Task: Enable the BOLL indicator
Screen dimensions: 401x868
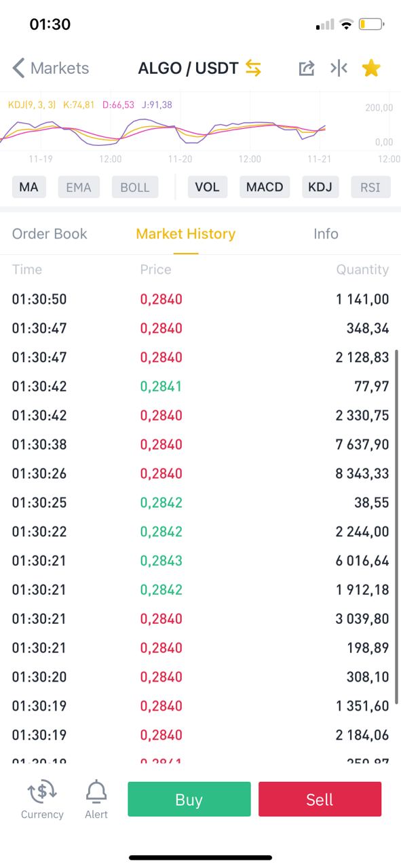Action: coord(135,187)
